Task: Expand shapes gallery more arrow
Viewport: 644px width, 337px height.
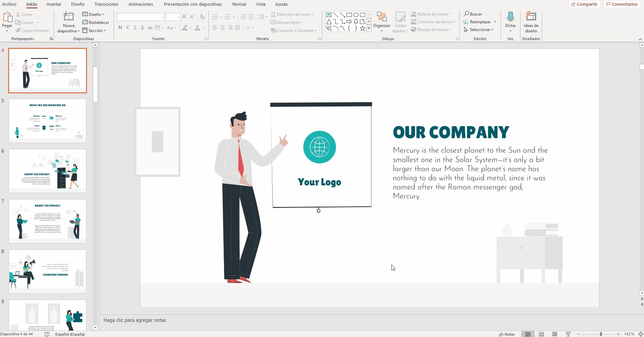Action: [x=369, y=29]
